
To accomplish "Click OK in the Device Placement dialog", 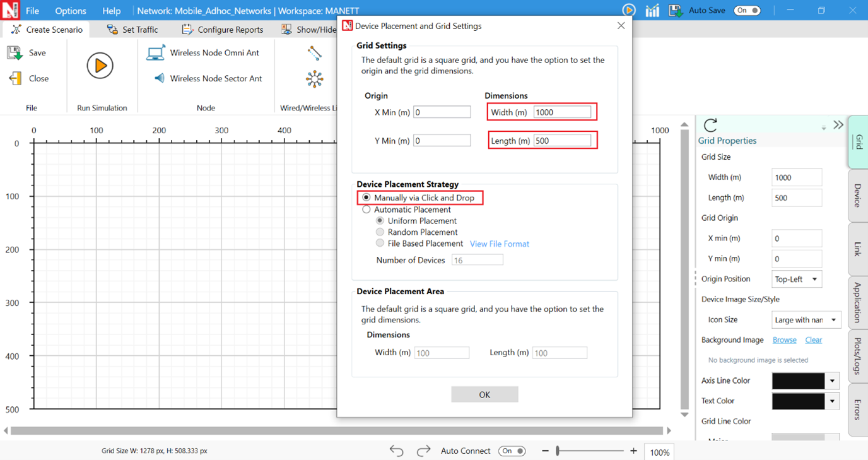I will pos(484,394).
